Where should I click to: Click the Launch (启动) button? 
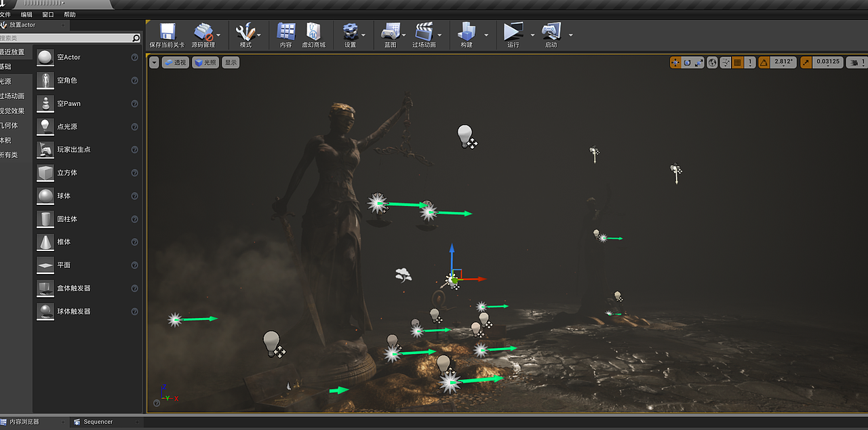(551, 34)
